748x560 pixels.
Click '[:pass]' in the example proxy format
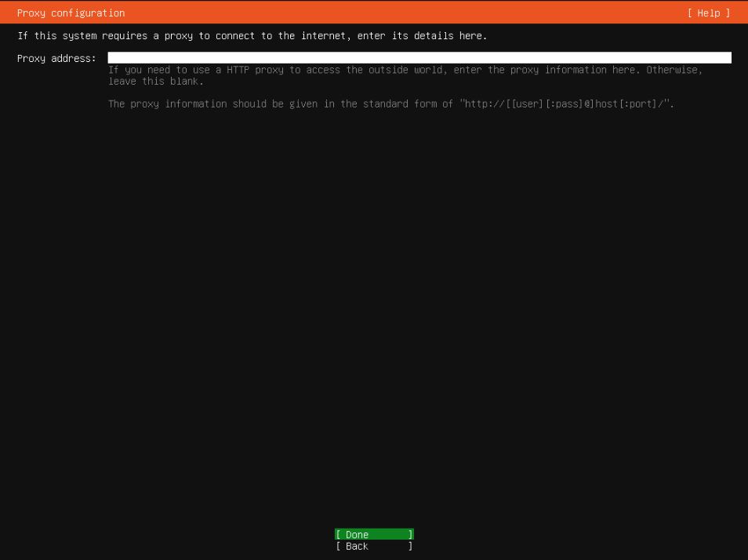coord(563,104)
